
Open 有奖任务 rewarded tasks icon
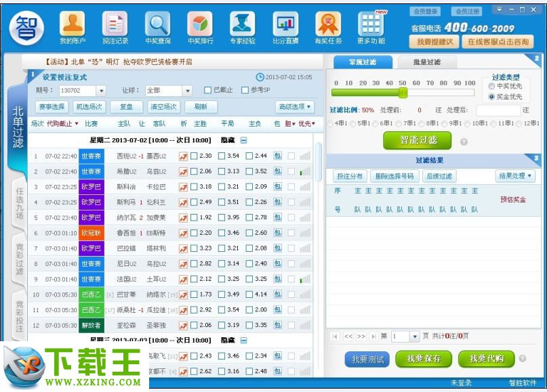coord(327,26)
